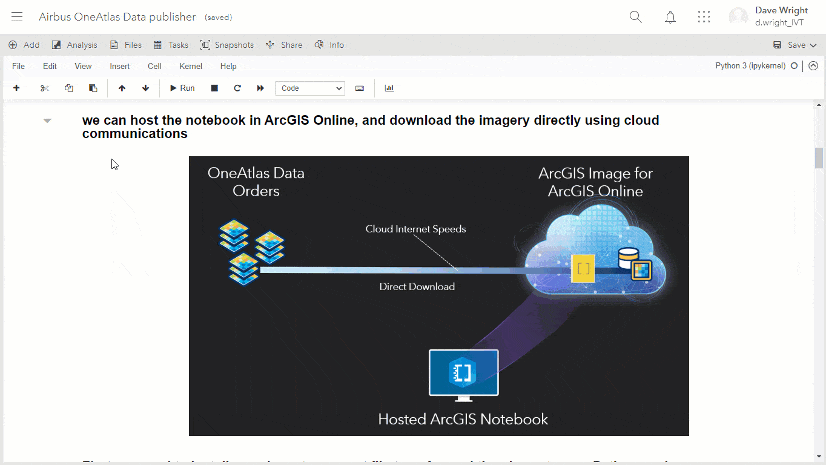826x465 pixels.
Task: Click the kernel status circle icon
Action: (x=794, y=66)
